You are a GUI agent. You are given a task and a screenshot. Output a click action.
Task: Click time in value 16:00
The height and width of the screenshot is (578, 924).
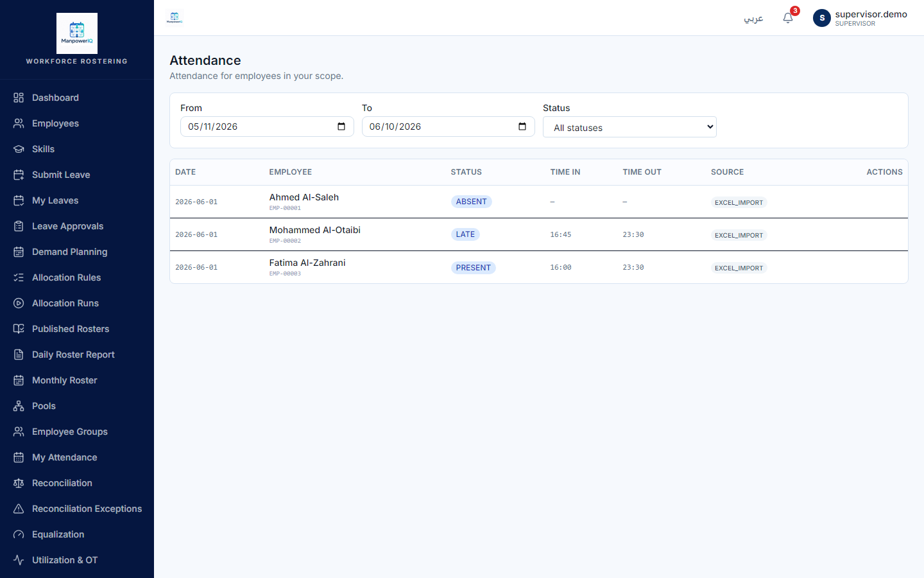[561, 267]
